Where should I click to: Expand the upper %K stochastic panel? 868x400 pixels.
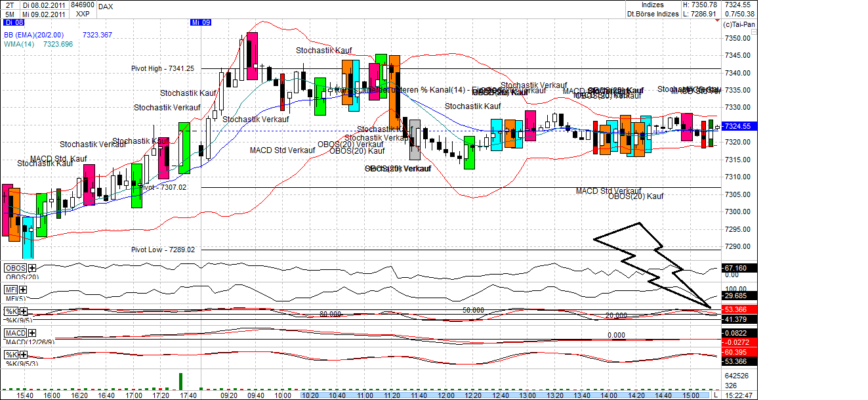click(11, 310)
